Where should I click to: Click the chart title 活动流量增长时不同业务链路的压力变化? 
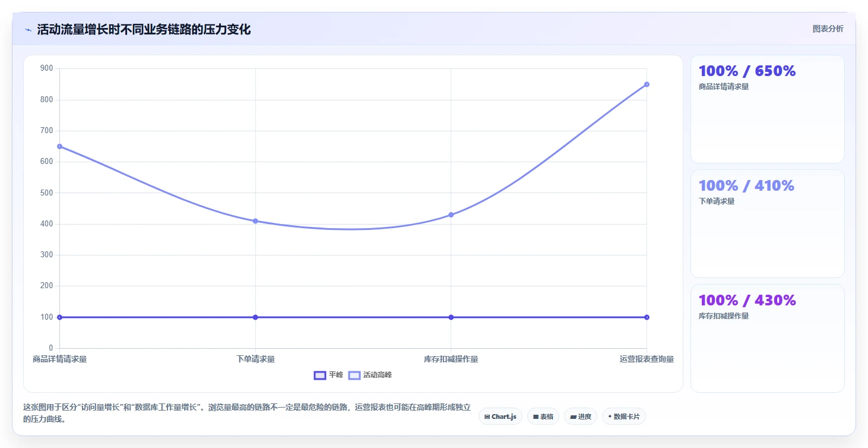point(144,30)
